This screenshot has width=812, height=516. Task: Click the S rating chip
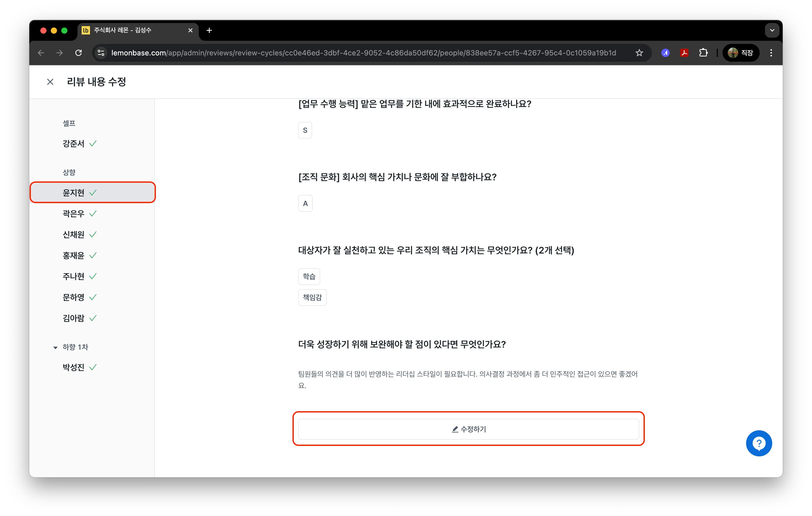(305, 130)
